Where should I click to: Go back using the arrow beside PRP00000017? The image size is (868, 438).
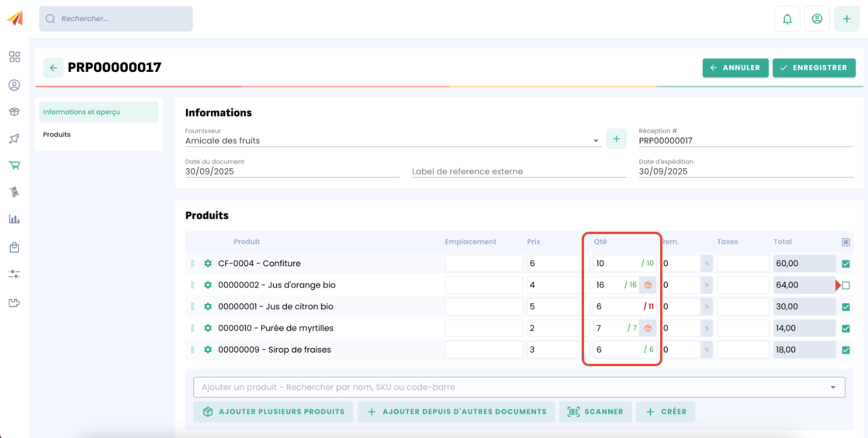click(x=54, y=68)
